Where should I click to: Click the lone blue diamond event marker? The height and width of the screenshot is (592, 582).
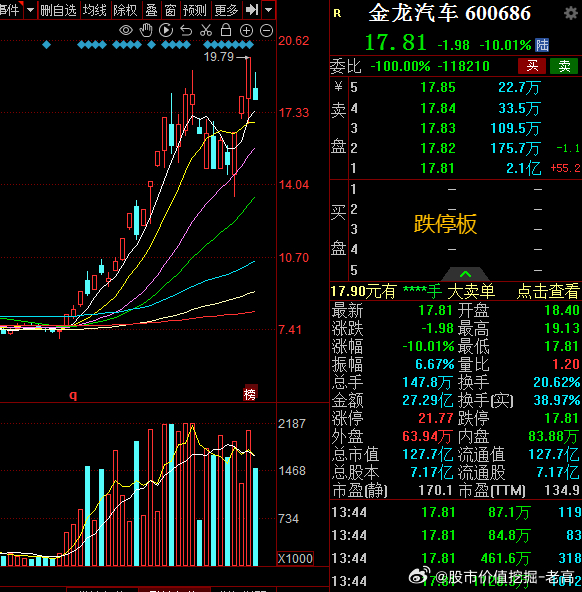[46, 45]
